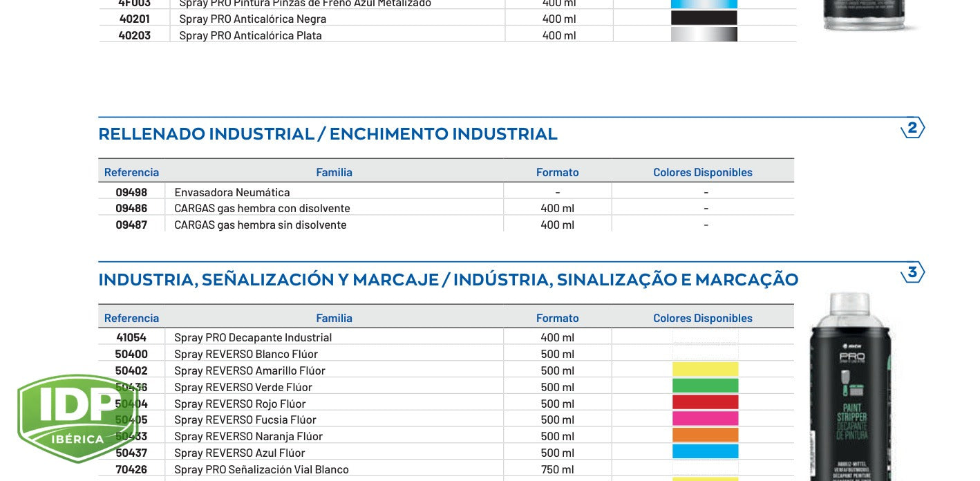Select reference cell '09487'

point(131,225)
